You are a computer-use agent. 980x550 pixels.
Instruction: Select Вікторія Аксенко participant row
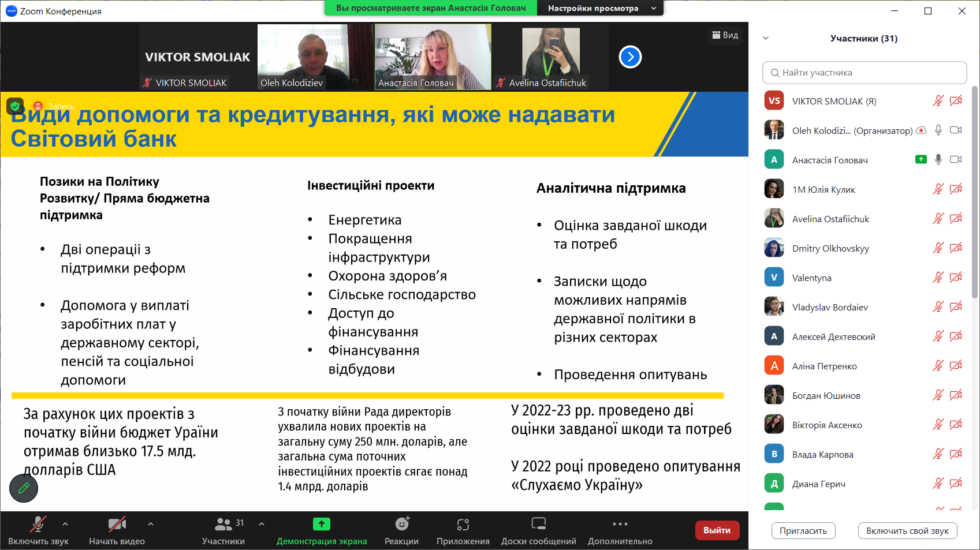(864, 425)
